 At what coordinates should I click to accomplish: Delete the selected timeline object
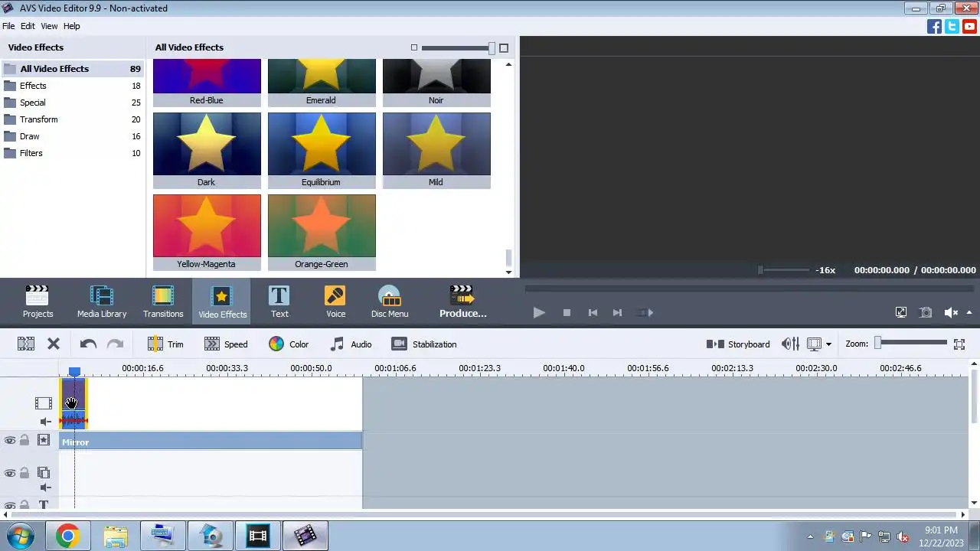[x=54, y=344]
